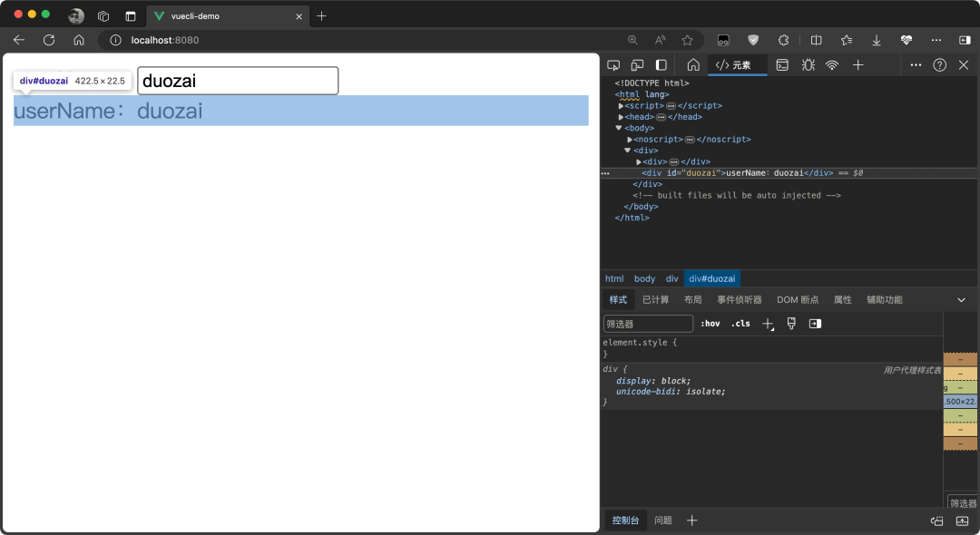Screen dimensions: 980x535
Task: Open the browser home page
Action: pos(79,40)
